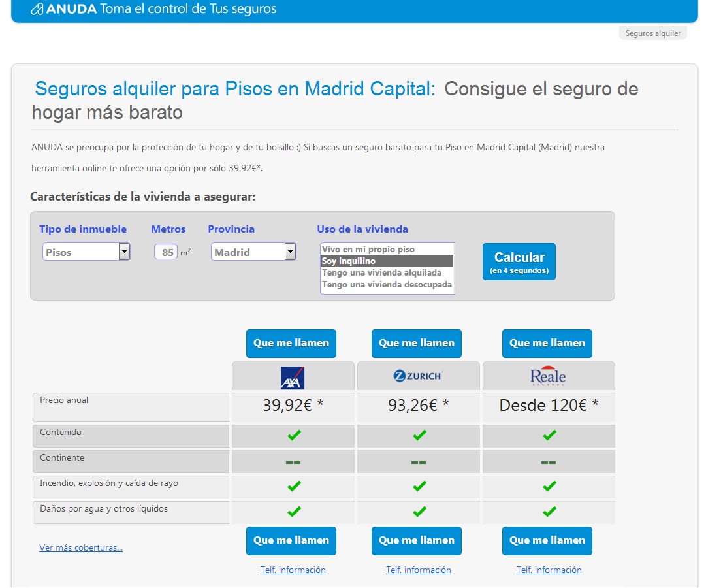Select 'Vivo en mi propio piso' option
The image size is (721, 588).
[387, 249]
